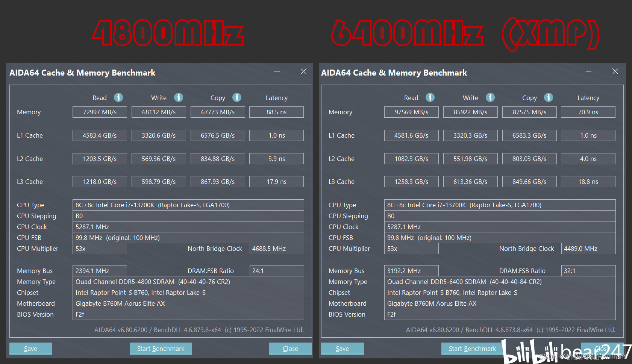Close the left AIDA64 window via X
632x364 pixels.
[304, 71]
